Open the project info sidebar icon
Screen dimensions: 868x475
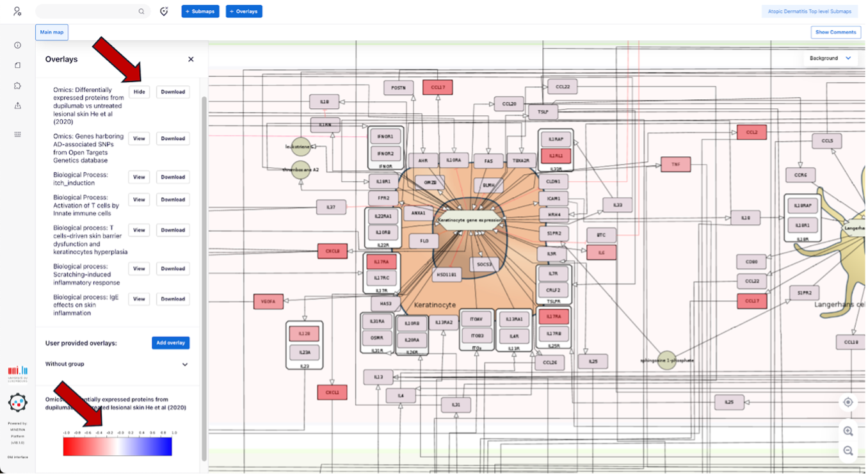(17, 45)
